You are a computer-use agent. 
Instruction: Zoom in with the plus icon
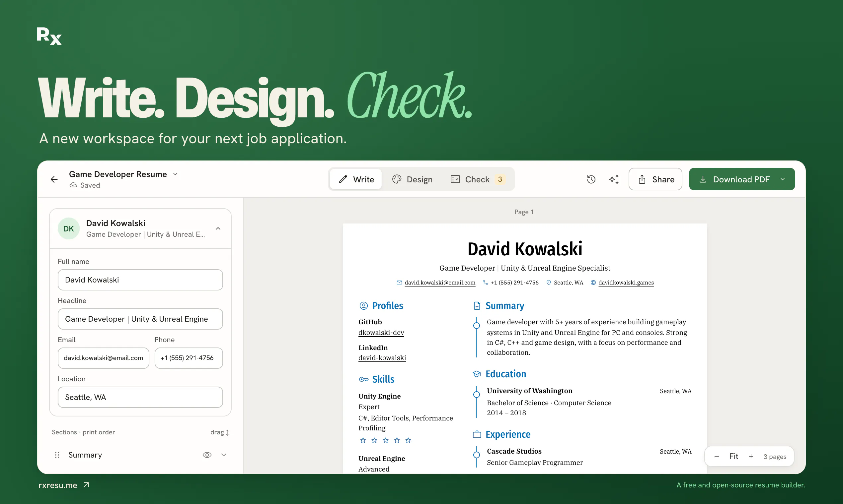coord(751,457)
